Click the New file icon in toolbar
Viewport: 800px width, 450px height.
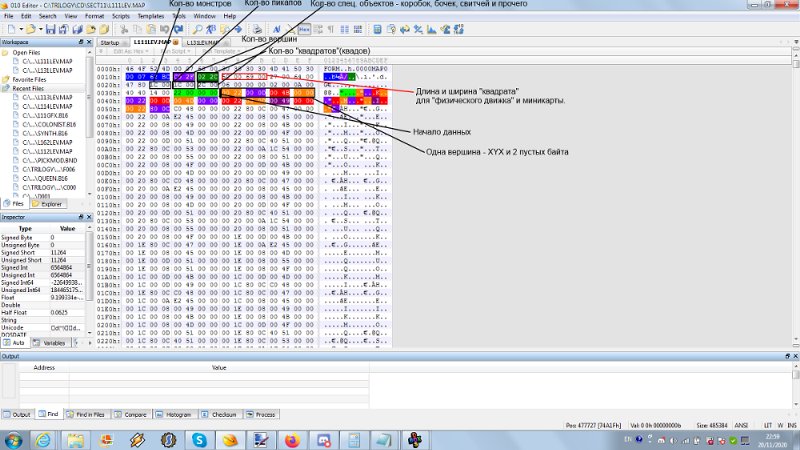pyautogui.click(x=11, y=30)
